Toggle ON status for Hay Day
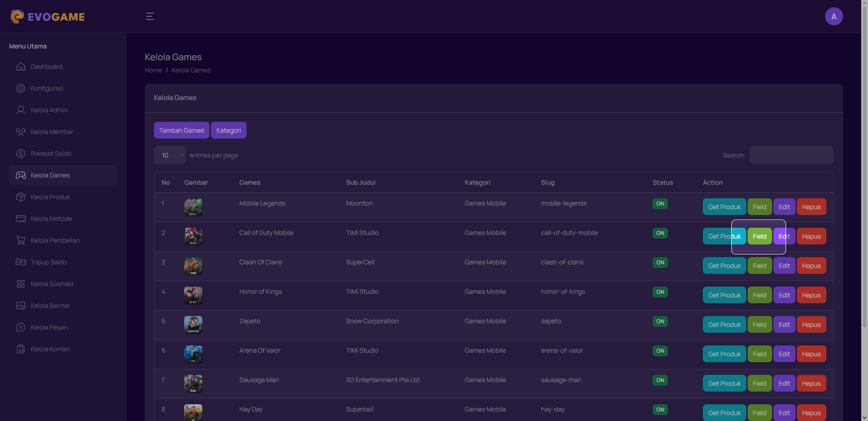Screen dimensions: 868x421 coord(660,410)
